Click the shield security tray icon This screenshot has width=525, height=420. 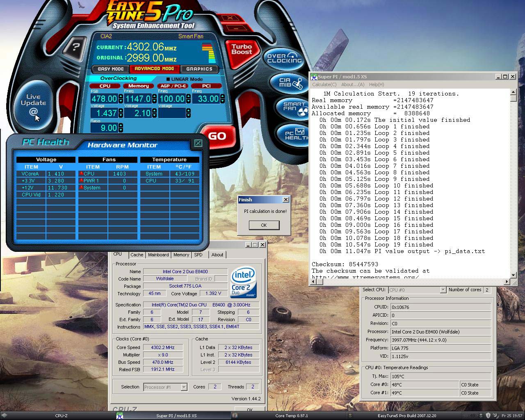click(488, 415)
